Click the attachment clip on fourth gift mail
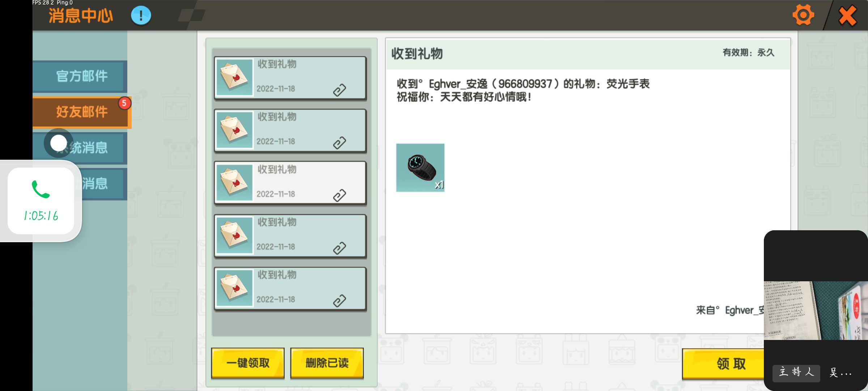 pyautogui.click(x=339, y=248)
